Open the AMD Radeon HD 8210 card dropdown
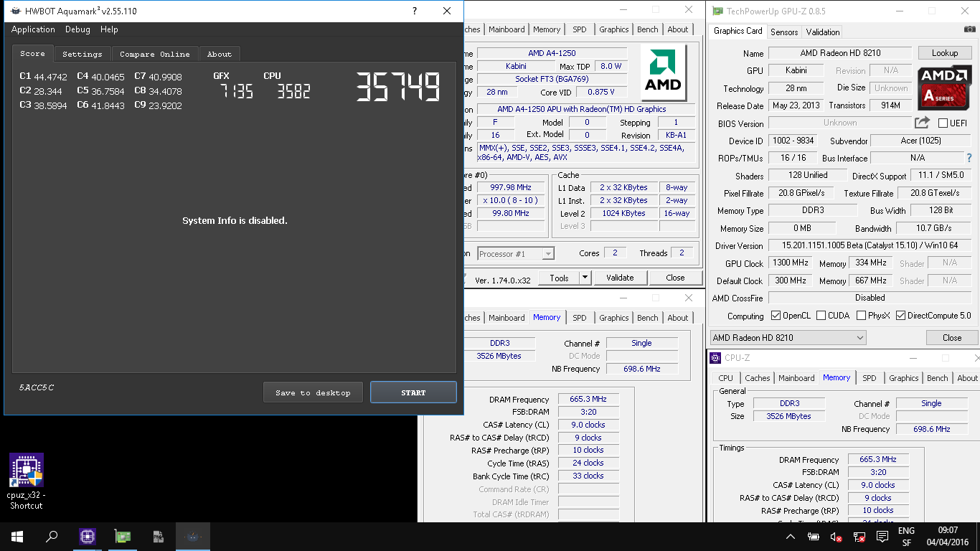The width and height of the screenshot is (980, 551). [x=788, y=337]
